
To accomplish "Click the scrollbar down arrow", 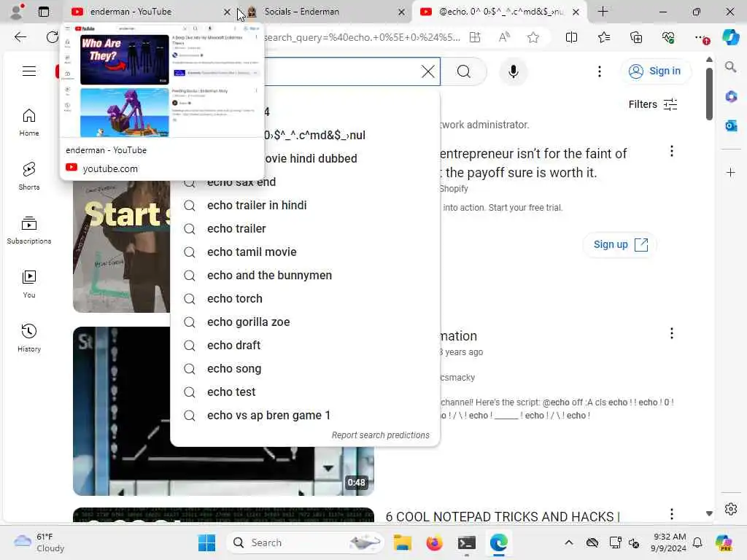I will pyautogui.click(x=709, y=513).
